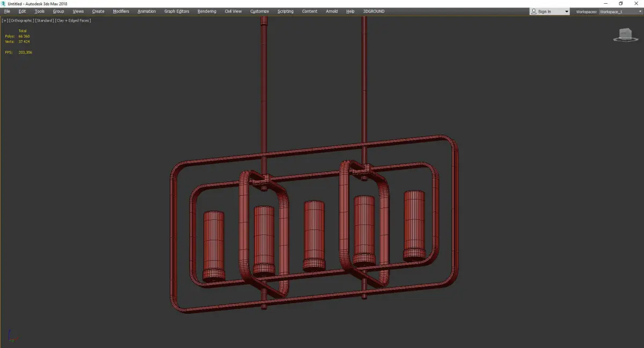Open the Arnold menu

(x=332, y=11)
